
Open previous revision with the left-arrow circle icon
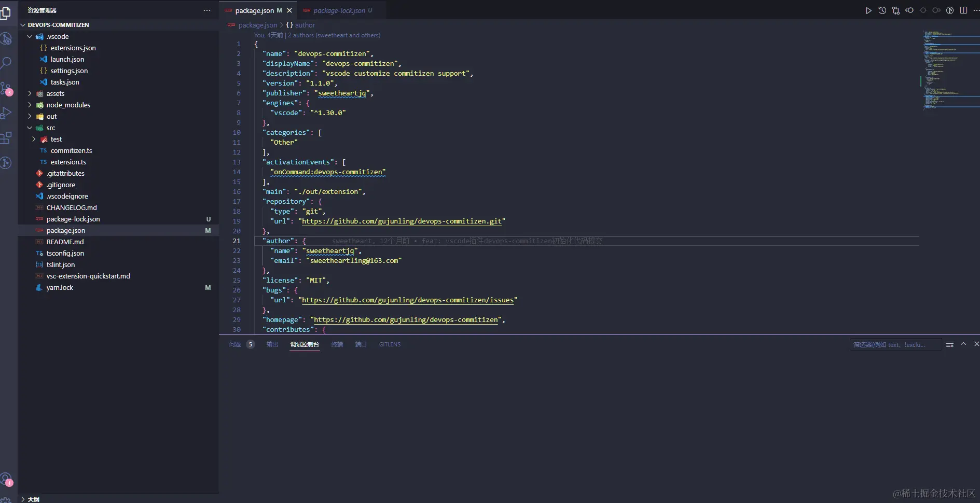[x=909, y=10]
